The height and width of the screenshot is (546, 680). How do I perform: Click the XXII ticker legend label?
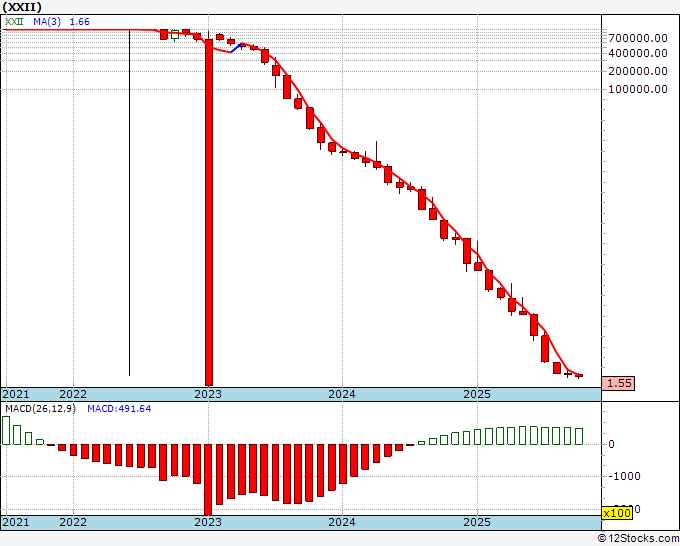point(14,21)
